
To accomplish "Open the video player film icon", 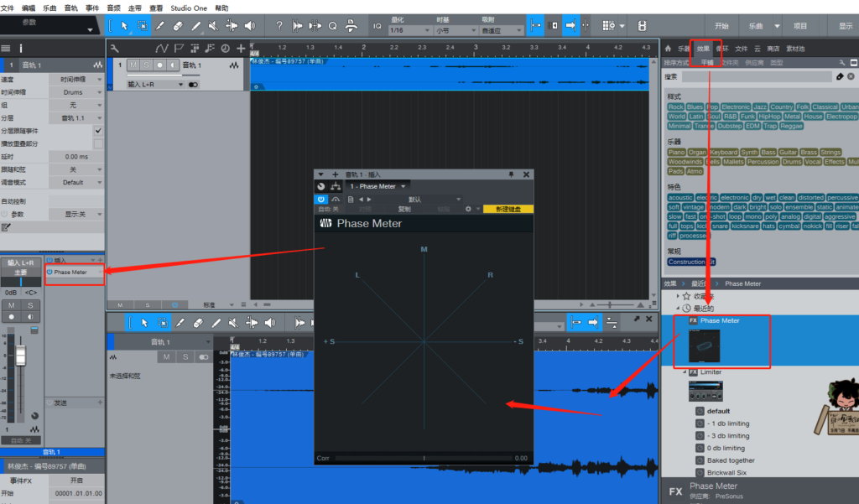I will point(642,26).
